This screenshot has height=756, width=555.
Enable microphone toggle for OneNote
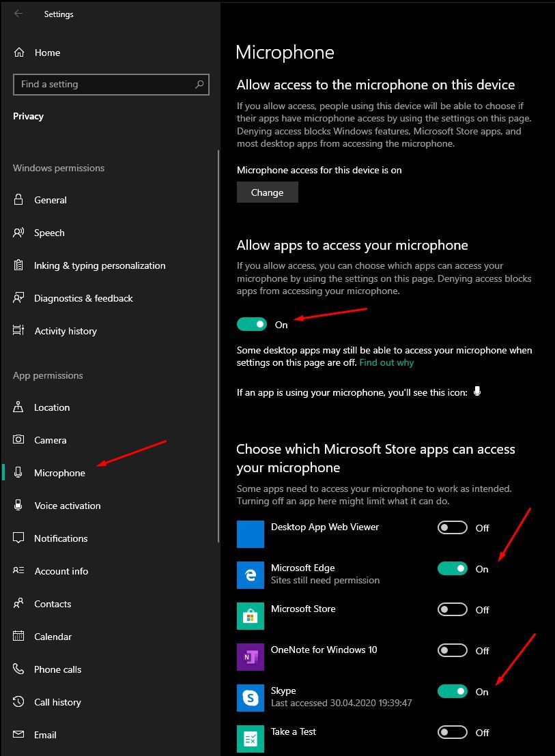tap(453, 650)
